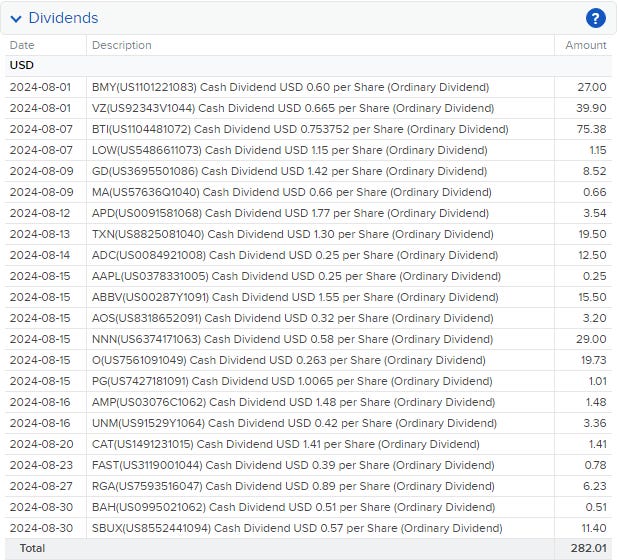This screenshot has height=560, width=618.
Task: Select the BTI cash dividend description
Action: [300, 129]
